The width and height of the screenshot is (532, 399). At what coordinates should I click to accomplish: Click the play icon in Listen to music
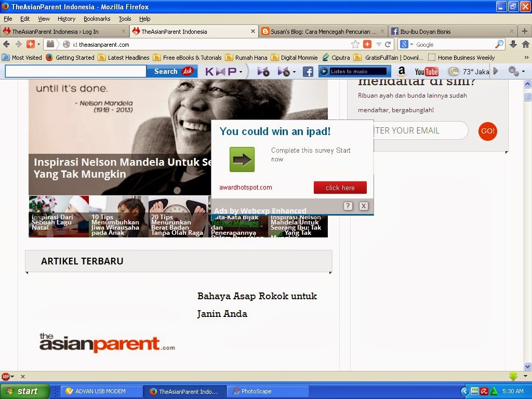(324, 71)
